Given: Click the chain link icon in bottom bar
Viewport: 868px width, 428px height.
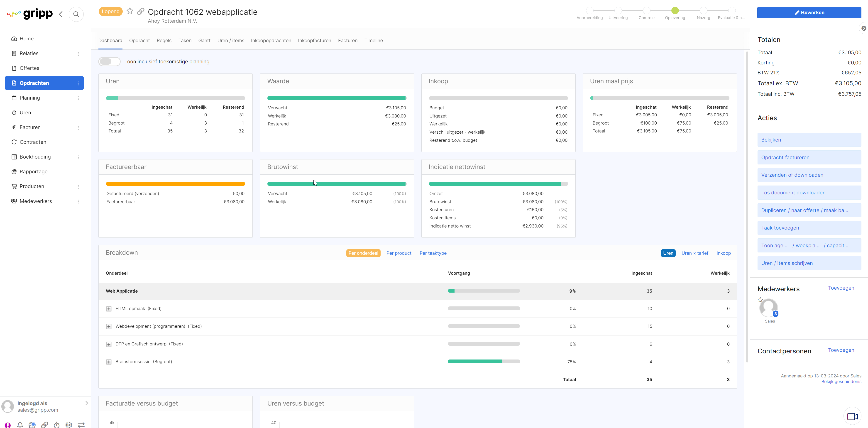Looking at the screenshot, I should tap(44, 425).
